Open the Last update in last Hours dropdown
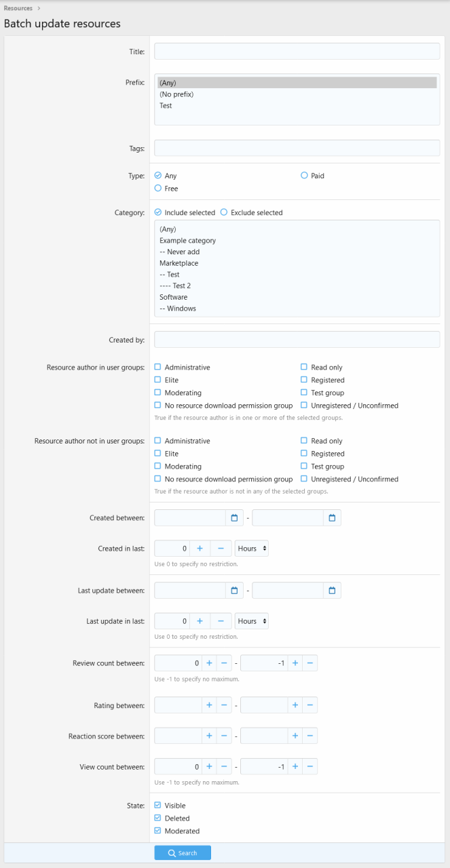 pos(251,620)
